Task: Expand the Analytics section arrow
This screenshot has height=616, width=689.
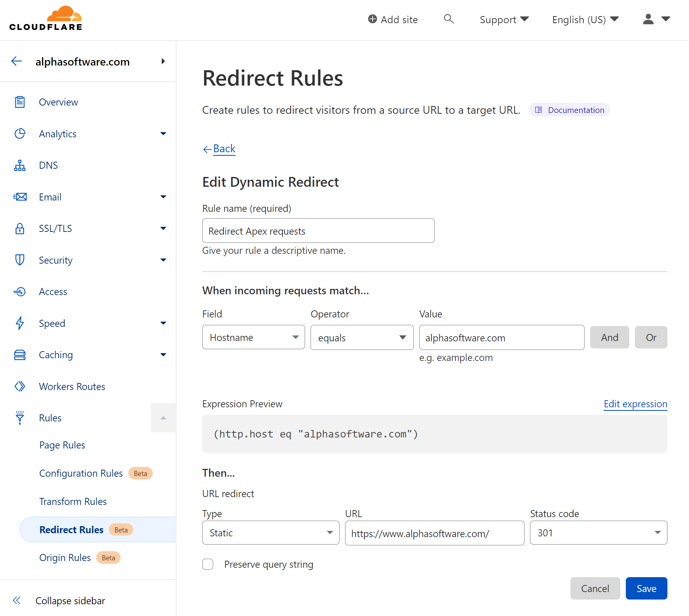Action: click(163, 134)
